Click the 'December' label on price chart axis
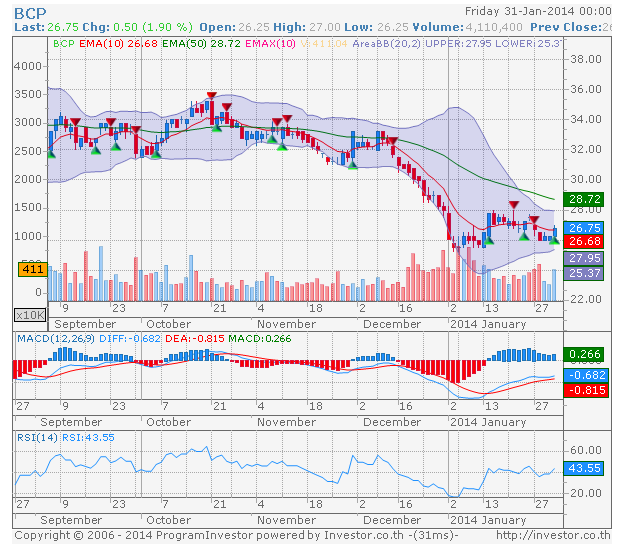The width and height of the screenshot is (644, 556). tap(392, 324)
